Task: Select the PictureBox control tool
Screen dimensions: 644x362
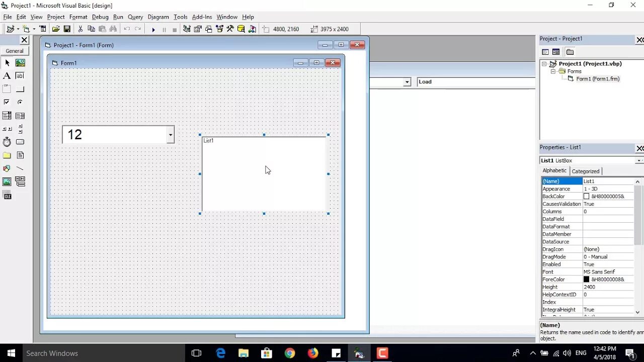Action: [x=20, y=63]
